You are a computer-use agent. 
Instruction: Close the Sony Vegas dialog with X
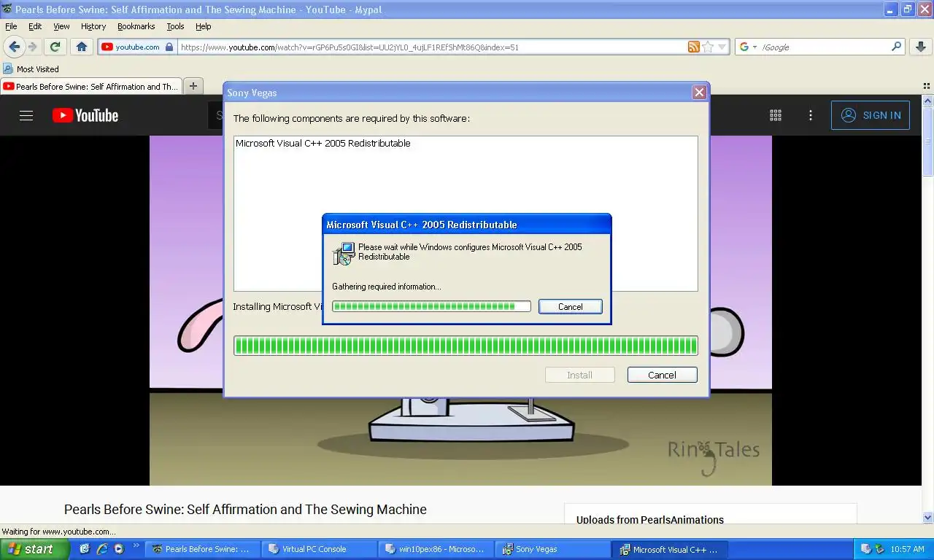[x=699, y=93]
